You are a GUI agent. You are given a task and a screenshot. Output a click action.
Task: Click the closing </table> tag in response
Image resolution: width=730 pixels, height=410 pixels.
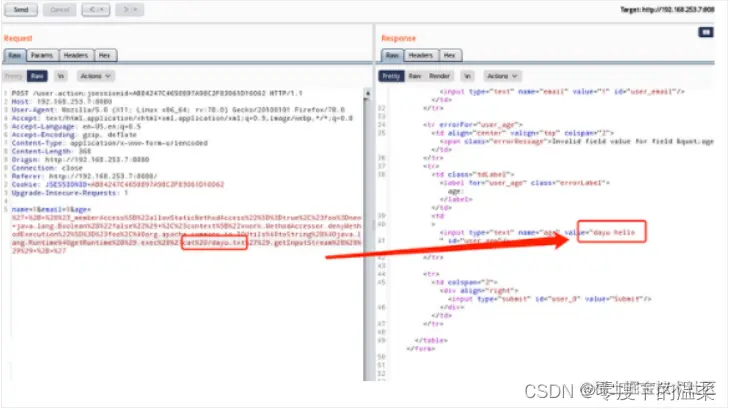(x=431, y=340)
